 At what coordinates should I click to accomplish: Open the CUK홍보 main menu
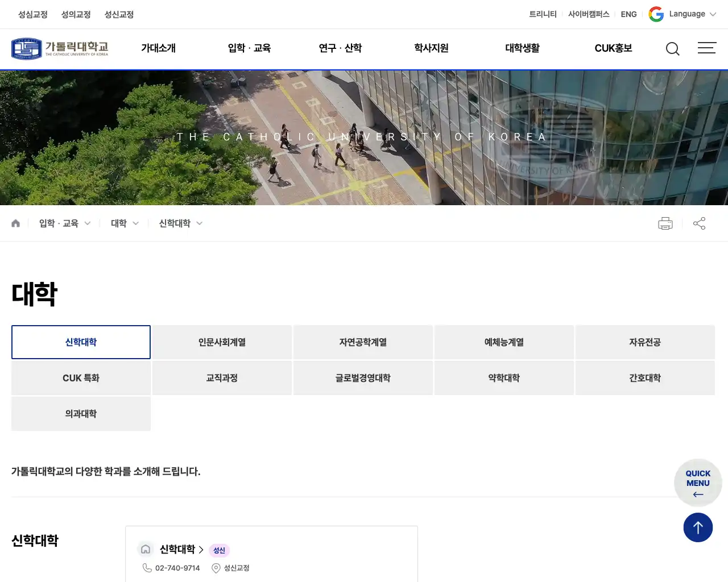pos(613,48)
